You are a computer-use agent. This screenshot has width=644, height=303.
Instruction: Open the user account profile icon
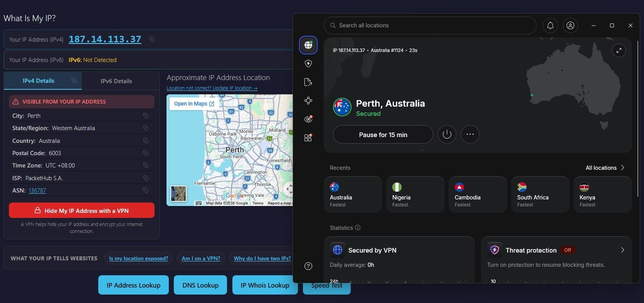[x=570, y=25]
